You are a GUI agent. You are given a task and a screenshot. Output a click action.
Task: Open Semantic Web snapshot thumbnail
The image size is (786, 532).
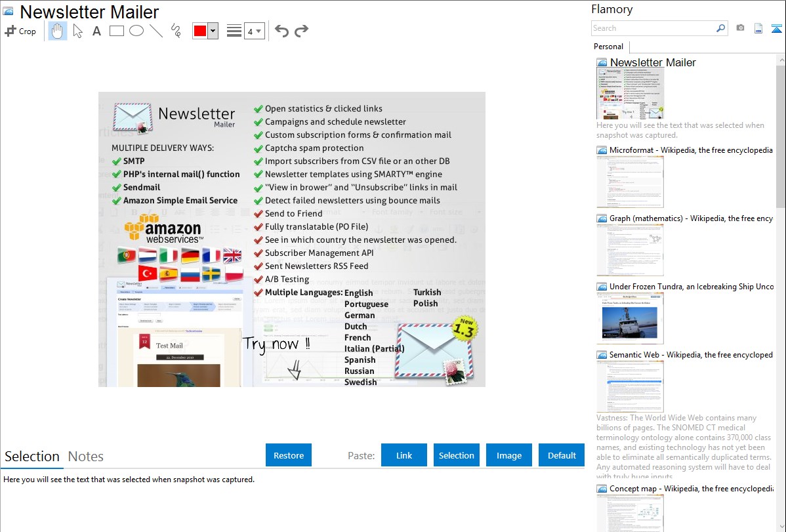(x=630, y=386)
